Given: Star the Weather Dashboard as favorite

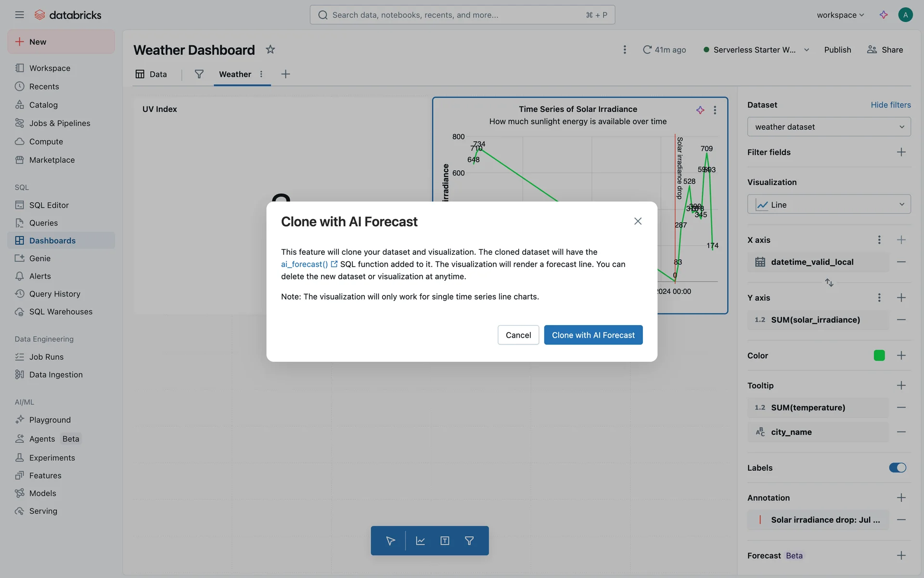Looking at the screenshot, I should pyautogui.click(x=270, y=50).
